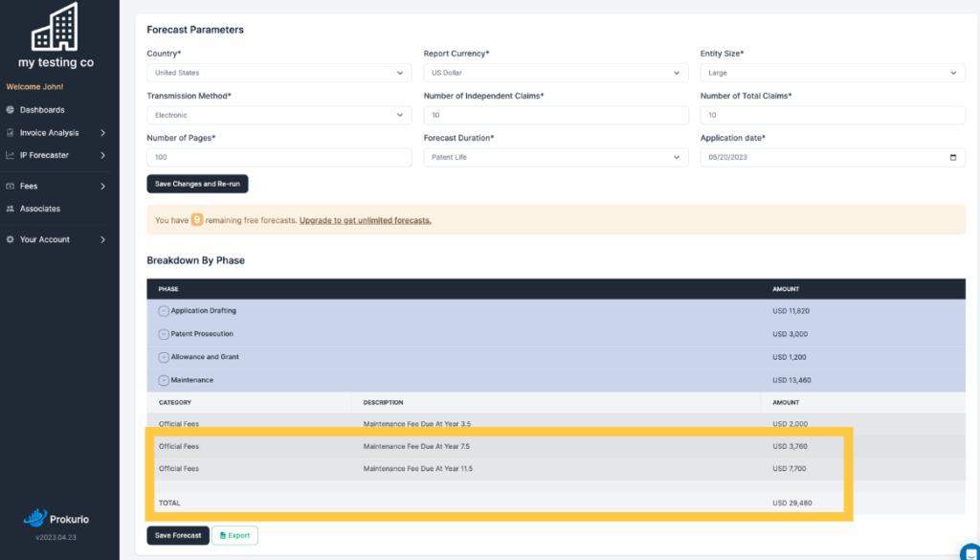Image resolution: width=980 pixels, height=560 pixels.
Task: Go to Associates in the sidebar
Action: [x=39, y=209]
